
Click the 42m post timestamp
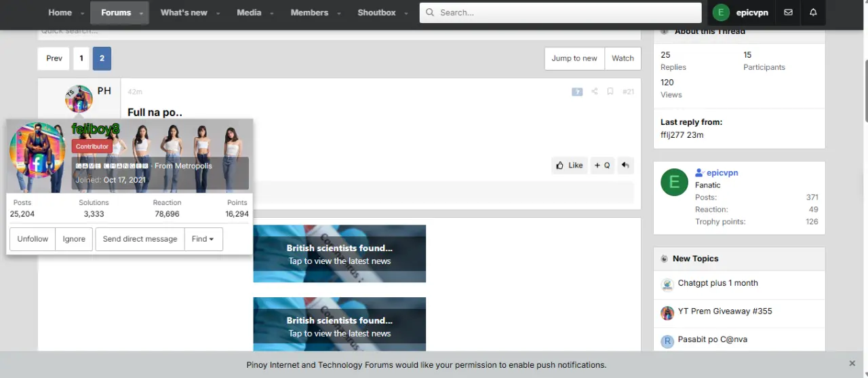click(135, 92)
